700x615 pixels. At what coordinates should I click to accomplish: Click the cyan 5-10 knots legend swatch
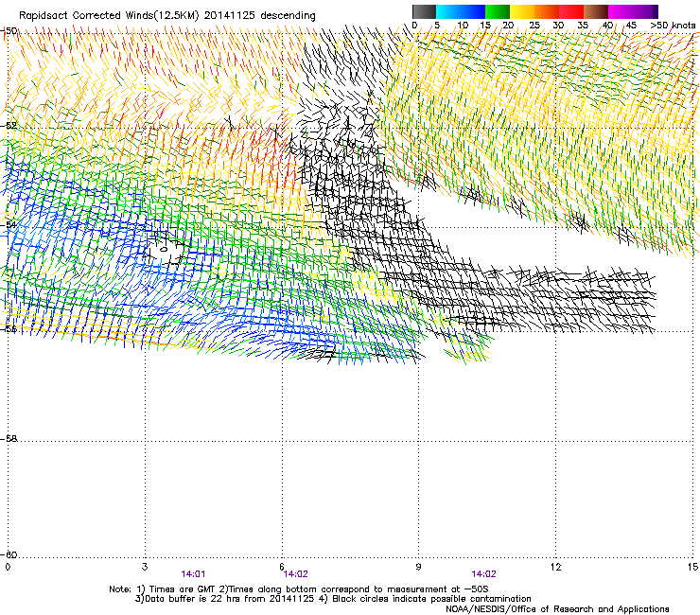point(448,11)
